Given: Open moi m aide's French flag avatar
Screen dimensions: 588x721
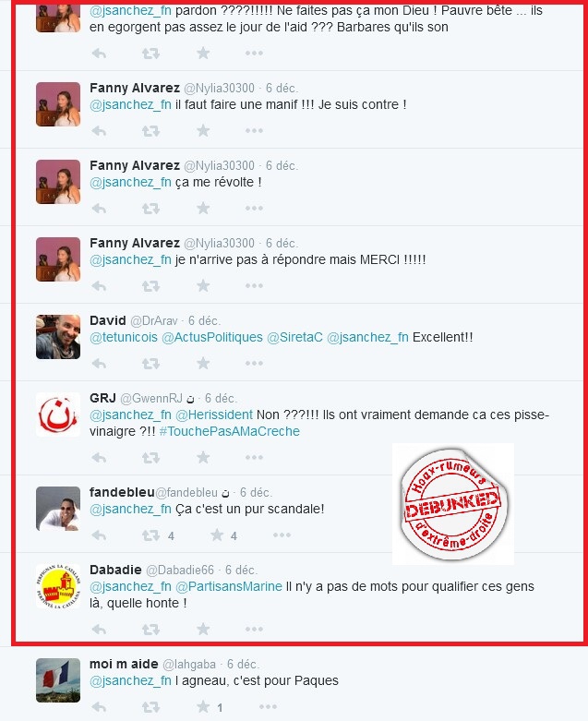Looking at the screenshot, I should click(x=58, y=680).
